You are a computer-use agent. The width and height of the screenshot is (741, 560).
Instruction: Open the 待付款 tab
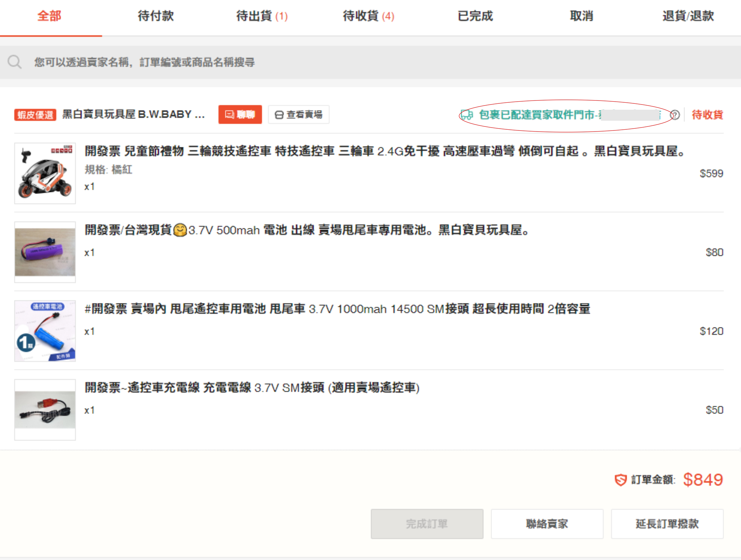(x=156, y=16)
